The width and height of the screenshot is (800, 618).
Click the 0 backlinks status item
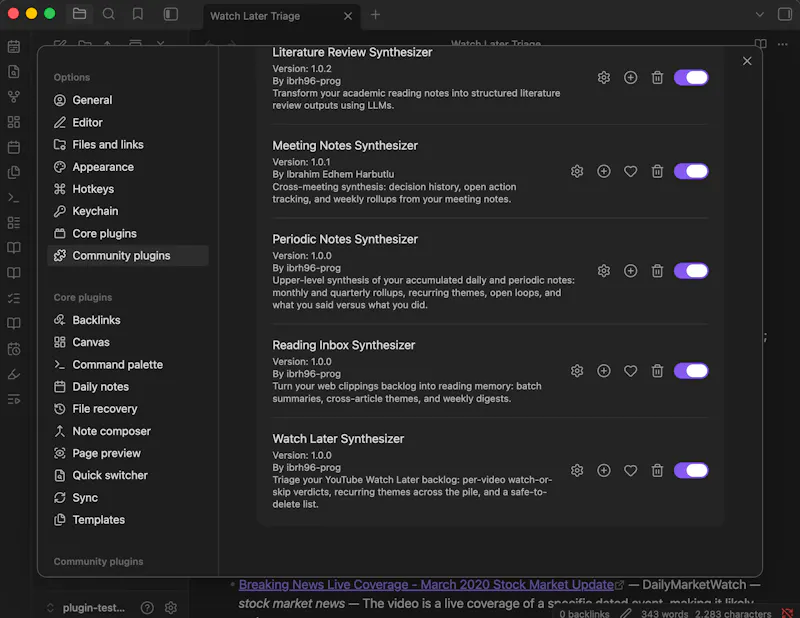click(x=584, y=613)
